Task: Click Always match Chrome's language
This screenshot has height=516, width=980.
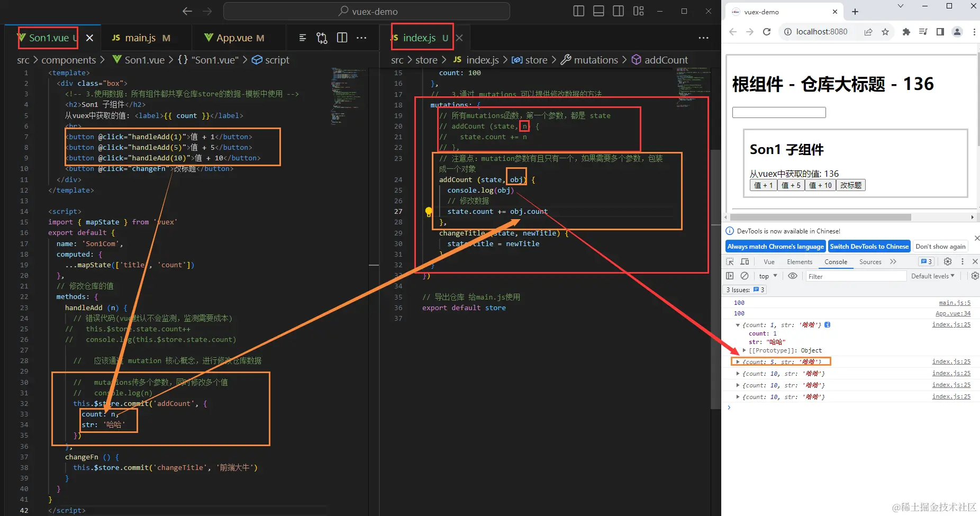Action: point(775,246)
